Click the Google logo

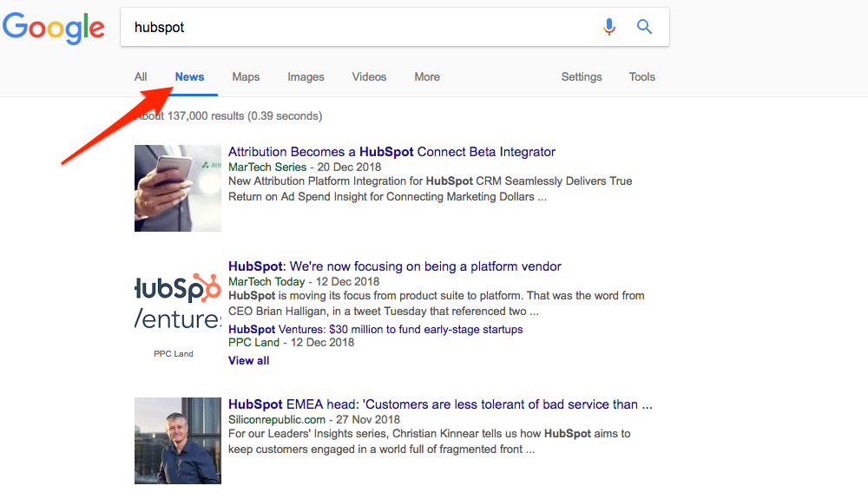(54, 28)
